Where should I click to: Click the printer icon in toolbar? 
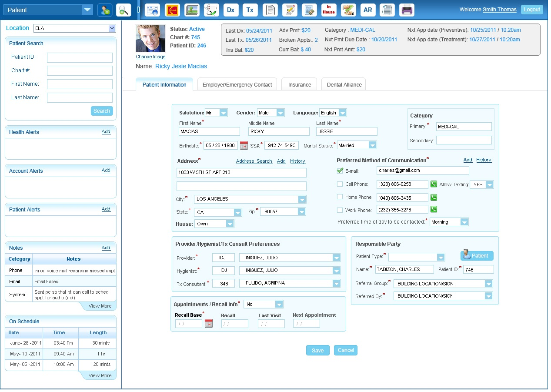(407, 10)
